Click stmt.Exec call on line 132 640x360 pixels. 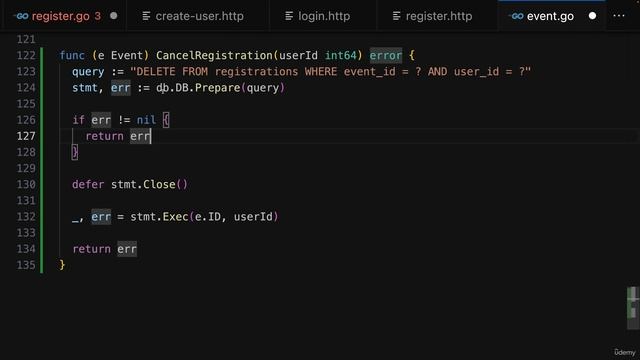click(204, 217)
